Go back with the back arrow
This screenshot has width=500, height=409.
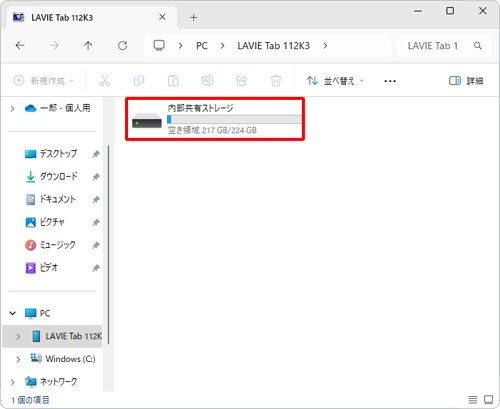[x=20, y=45]
